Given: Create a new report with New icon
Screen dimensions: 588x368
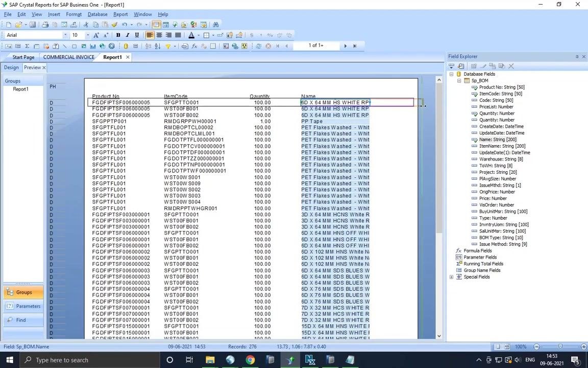Looking at the screenshot, I should pos(9,25).
